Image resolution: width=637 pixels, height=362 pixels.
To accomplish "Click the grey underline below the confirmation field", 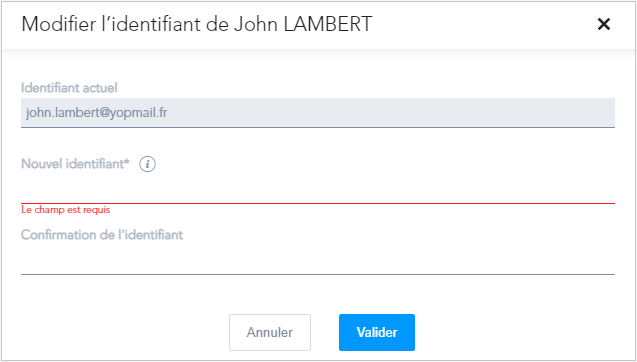I will 318,274.
